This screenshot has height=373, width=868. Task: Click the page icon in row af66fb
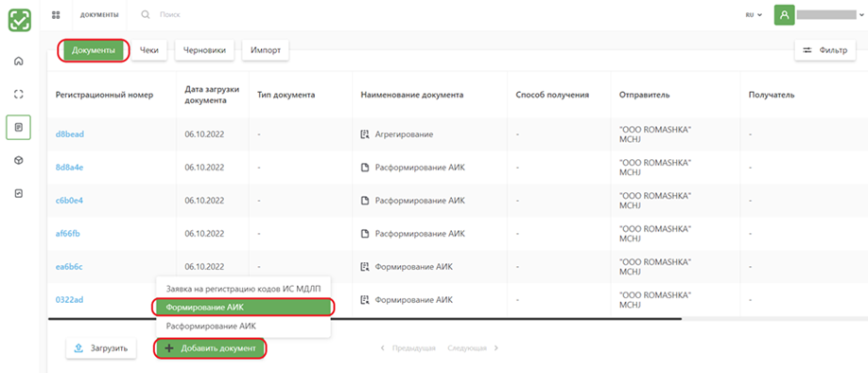pyautogui.click(x=365, y=234)
